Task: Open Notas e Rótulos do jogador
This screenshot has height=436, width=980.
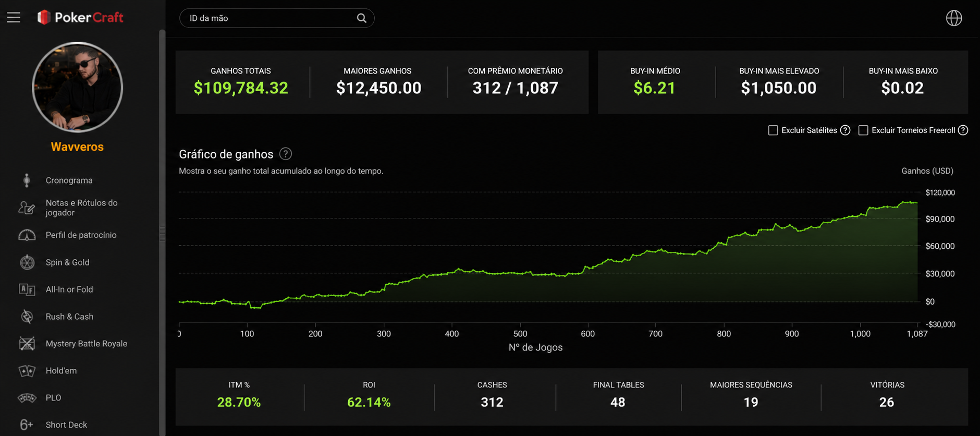Action: pyautogui.click(x=81, y=208)
